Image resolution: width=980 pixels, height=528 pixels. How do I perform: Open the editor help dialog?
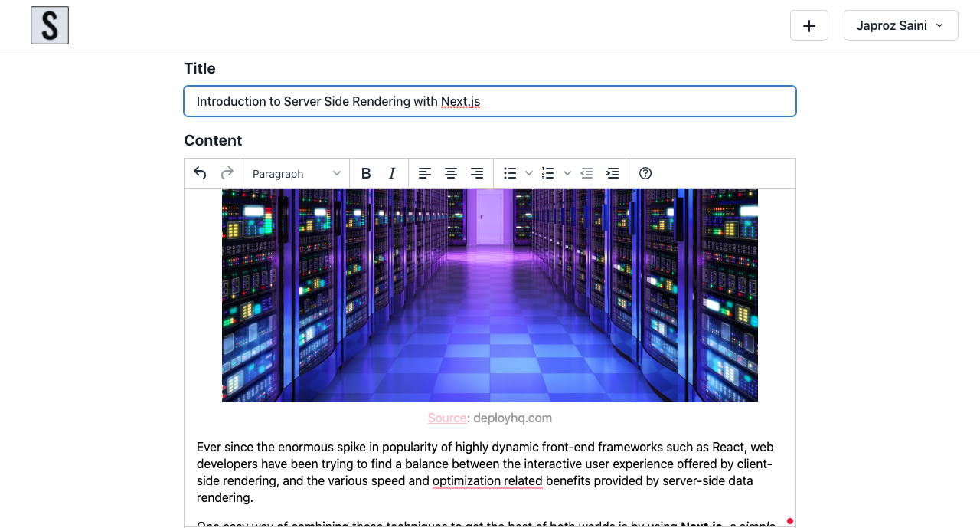(645, 173)
